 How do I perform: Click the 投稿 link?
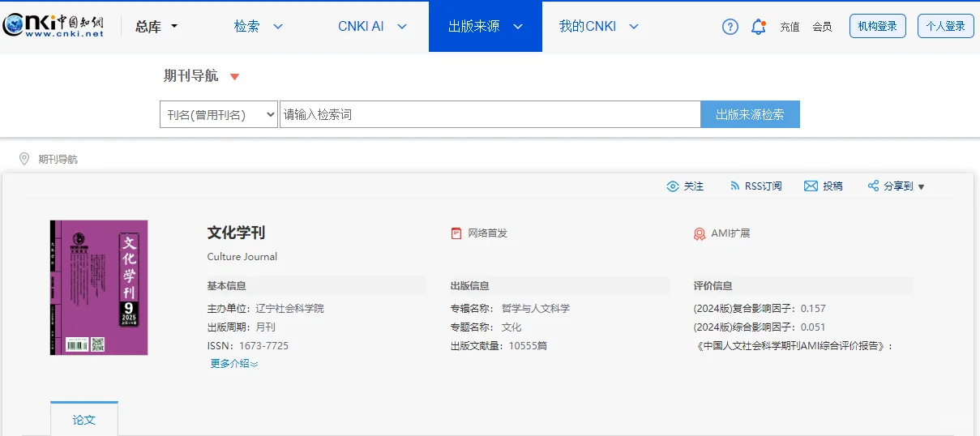(832, 186)
